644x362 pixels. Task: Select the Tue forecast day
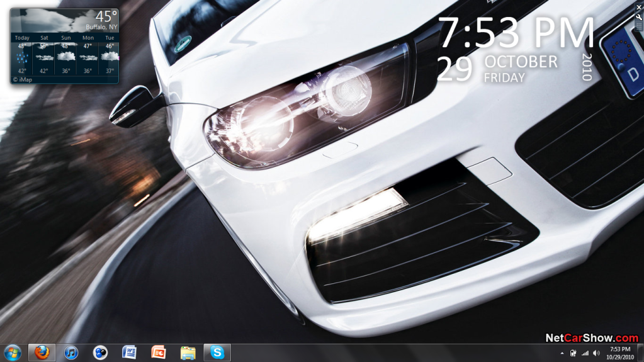pyautogui.click(x=110, y=54)
